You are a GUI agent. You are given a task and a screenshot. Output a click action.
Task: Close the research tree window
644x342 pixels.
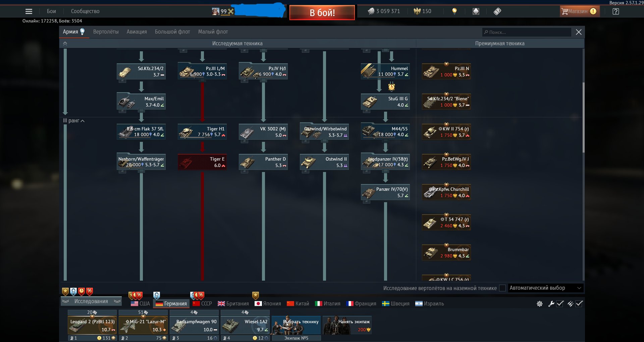[x=579, y=32]
